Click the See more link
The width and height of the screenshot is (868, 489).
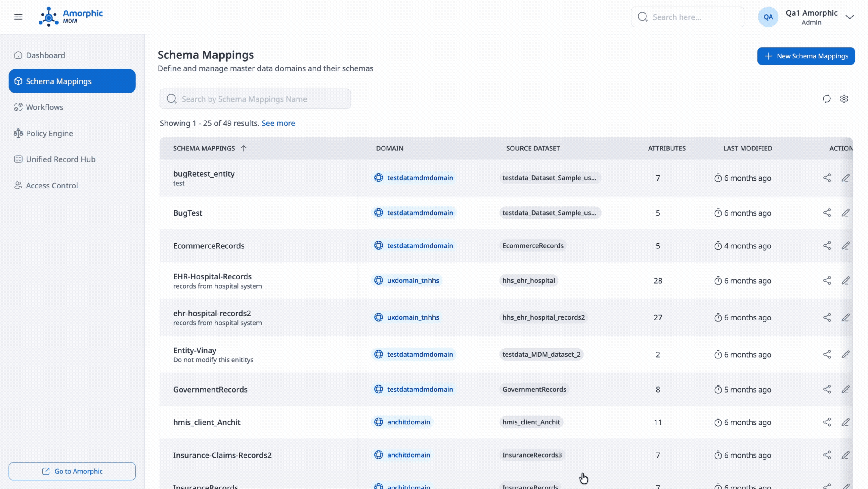click(278, 123)
